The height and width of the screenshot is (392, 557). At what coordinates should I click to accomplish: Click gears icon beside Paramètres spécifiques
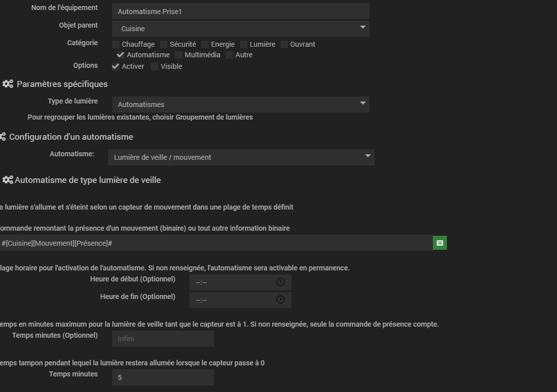click(8, 84)
